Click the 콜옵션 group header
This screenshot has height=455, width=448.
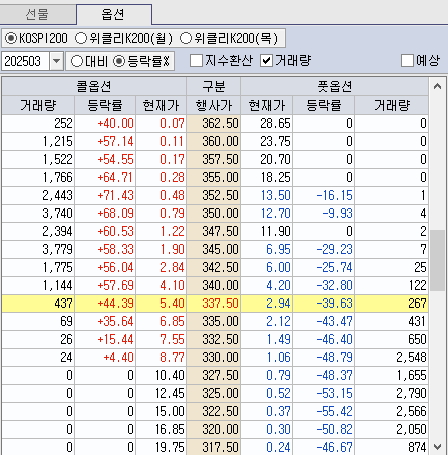click(94, 86)
